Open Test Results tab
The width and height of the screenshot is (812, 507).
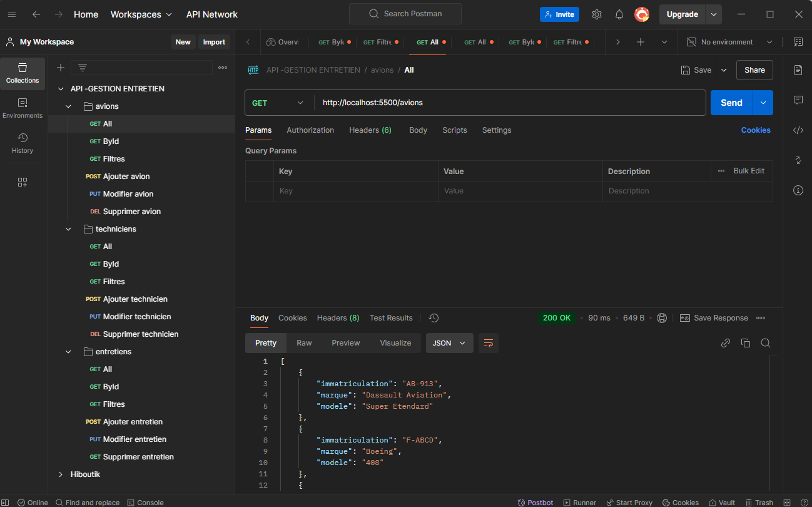[x=391, y=318]
